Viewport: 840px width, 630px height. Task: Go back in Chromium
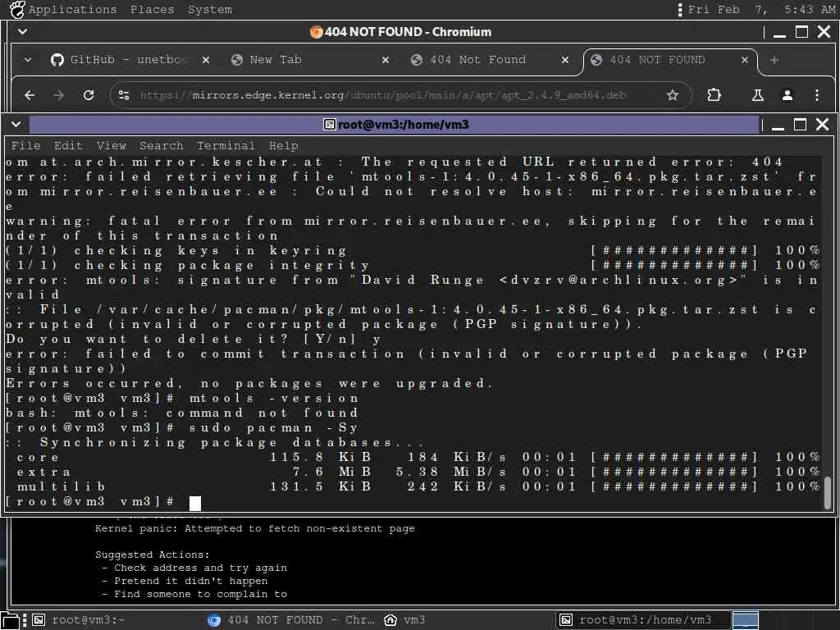(x=30, y=95)
